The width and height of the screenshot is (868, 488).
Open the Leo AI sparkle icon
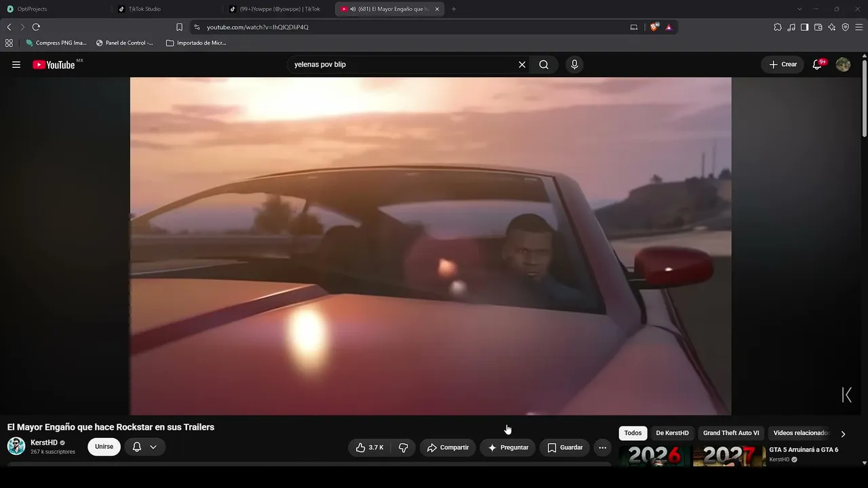tap(832, 27)
